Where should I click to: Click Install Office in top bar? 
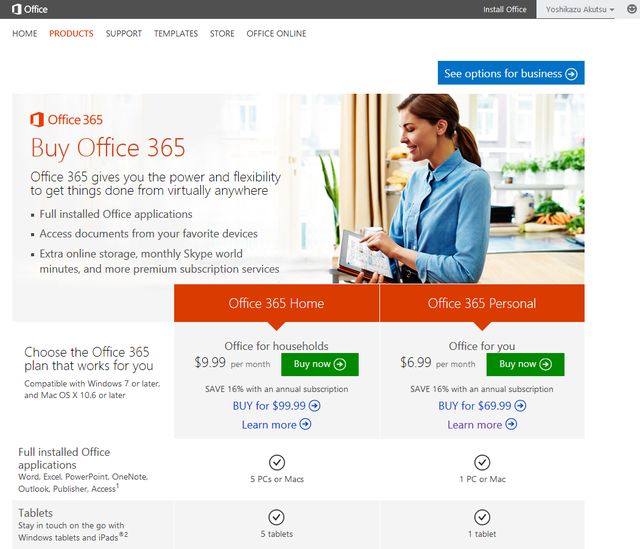[505, 9]
